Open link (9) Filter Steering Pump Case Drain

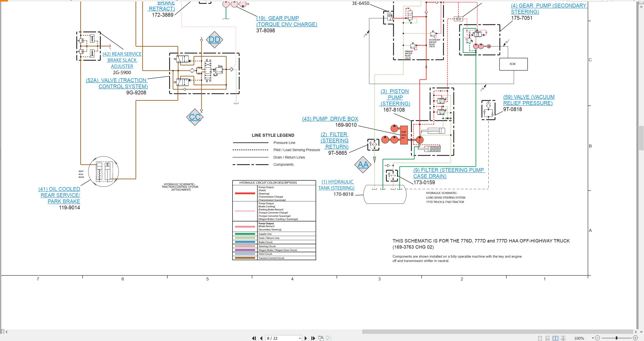pos(449,173)
